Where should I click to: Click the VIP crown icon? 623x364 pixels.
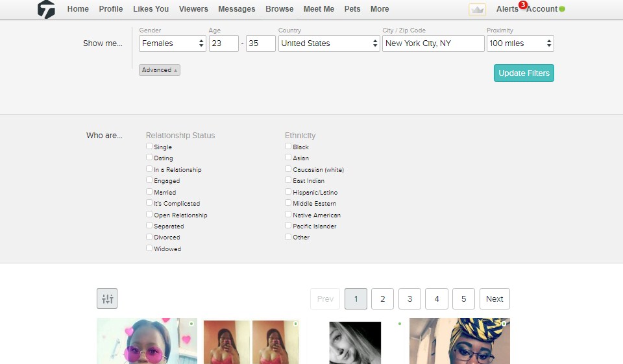(x=477, y=10)
